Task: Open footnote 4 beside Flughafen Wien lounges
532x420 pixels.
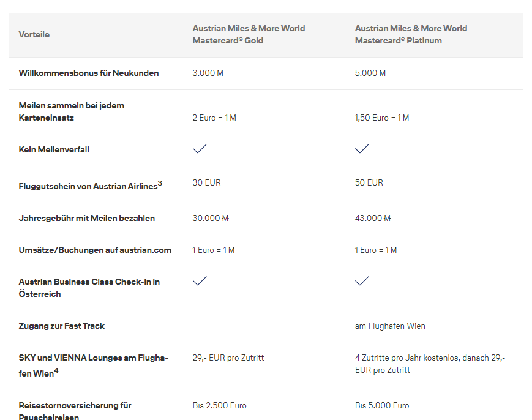Action: pyautogui.click(x=56, y=370)
